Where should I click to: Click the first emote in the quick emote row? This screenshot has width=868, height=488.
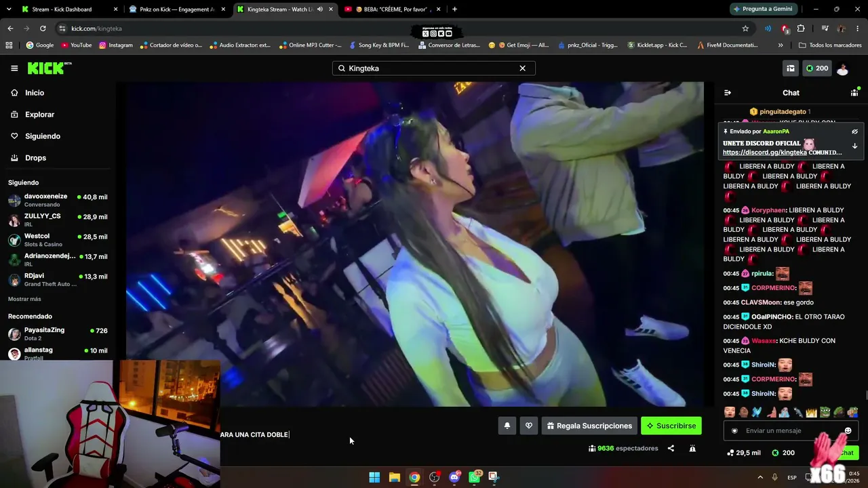730,412
